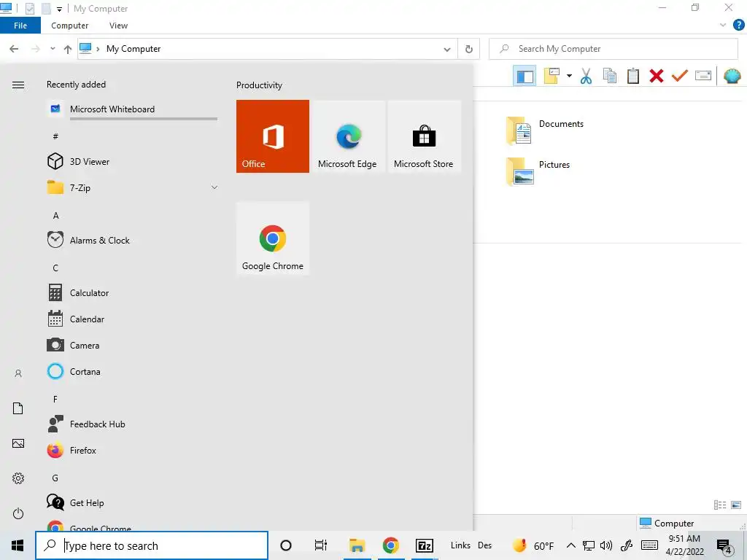Image resolution: width=747 pixels, height=560 pixels.
Task: Open network status tray icon
Action: click(589, 545)
